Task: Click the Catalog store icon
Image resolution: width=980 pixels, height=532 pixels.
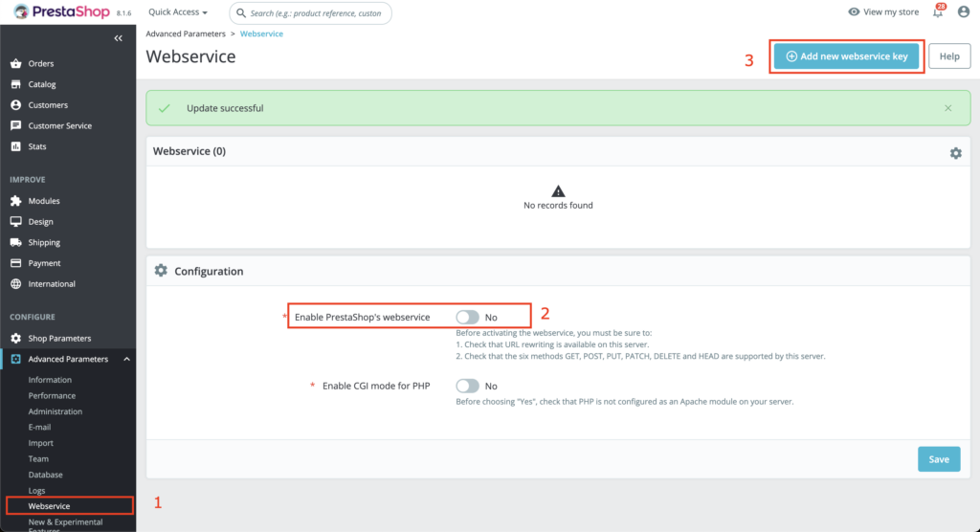Action: tap(15, 84)
